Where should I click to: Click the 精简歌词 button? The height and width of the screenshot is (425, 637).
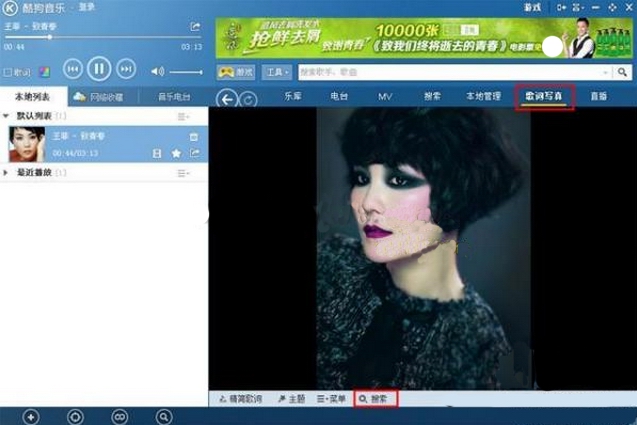pyautogui.click(x=240, y=399)
